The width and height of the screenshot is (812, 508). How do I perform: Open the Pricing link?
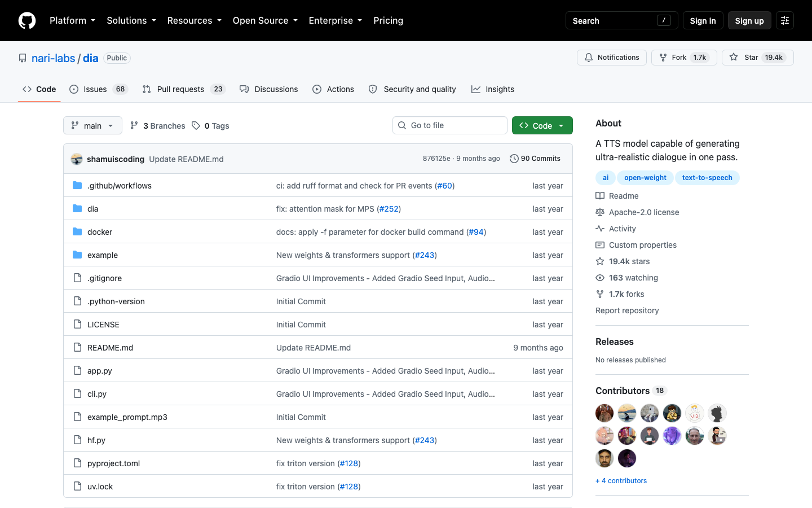pyautogui.click(x=389, y=20)
